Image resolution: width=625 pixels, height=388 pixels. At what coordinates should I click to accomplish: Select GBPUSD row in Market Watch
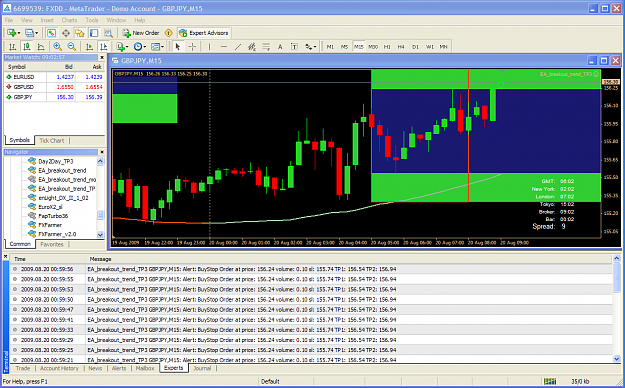pos(55,87)
